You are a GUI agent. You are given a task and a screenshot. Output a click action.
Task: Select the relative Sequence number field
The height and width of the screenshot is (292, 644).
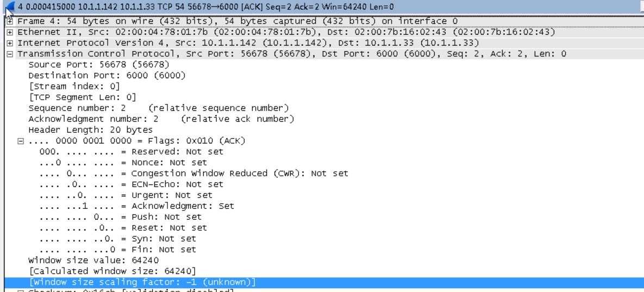pos(159,108)
